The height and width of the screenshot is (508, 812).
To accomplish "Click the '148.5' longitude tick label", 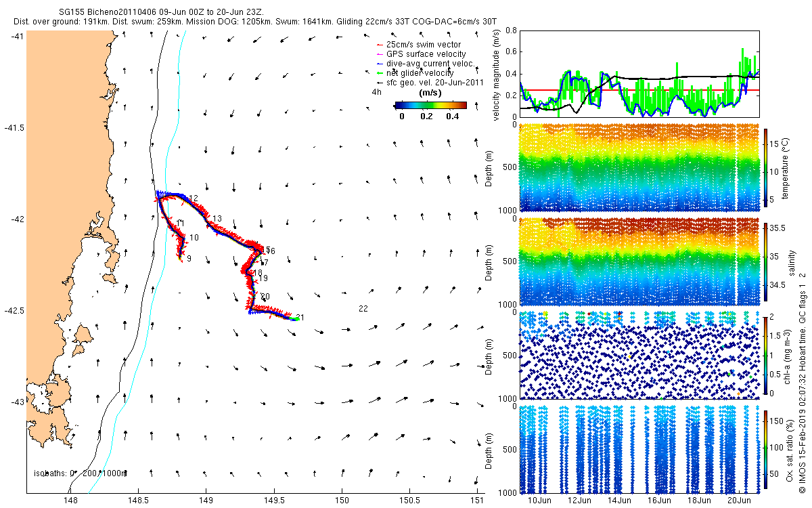I will (138, 501).
